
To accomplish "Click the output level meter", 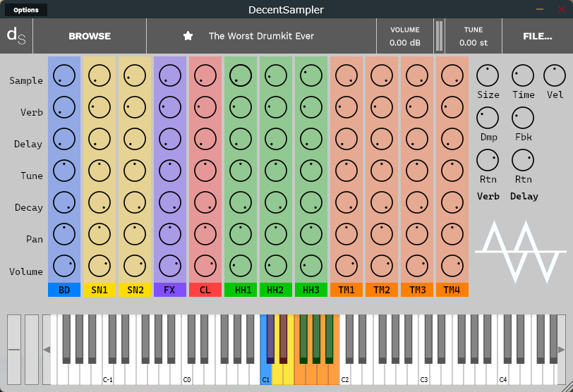I will coord(439,36).
